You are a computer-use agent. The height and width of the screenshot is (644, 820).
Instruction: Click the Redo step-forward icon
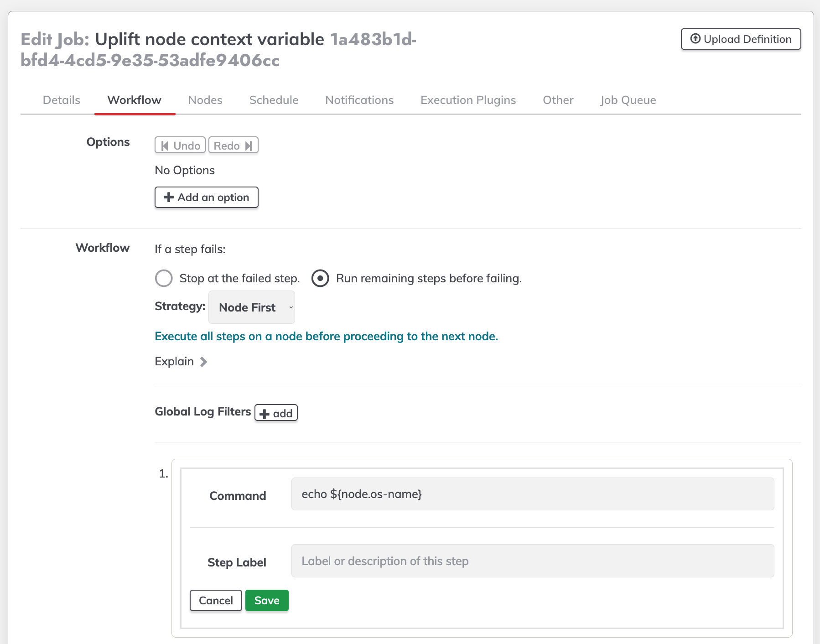(249, 146)
